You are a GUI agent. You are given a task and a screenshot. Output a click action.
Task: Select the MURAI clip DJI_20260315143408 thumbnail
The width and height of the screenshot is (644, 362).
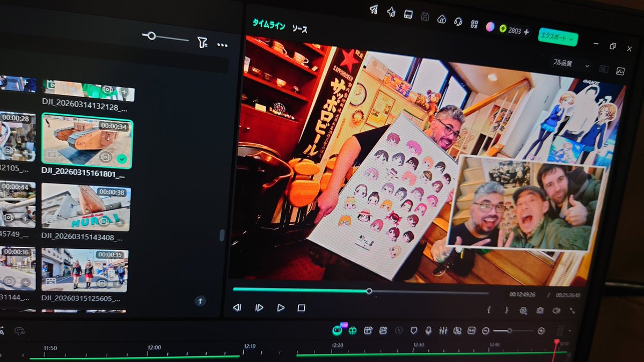click(85, 207)
